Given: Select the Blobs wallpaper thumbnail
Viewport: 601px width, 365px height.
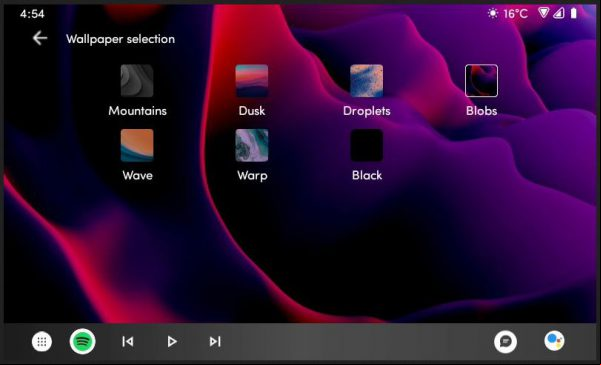Looking at the screenshot, I should (x=481, y=81).
